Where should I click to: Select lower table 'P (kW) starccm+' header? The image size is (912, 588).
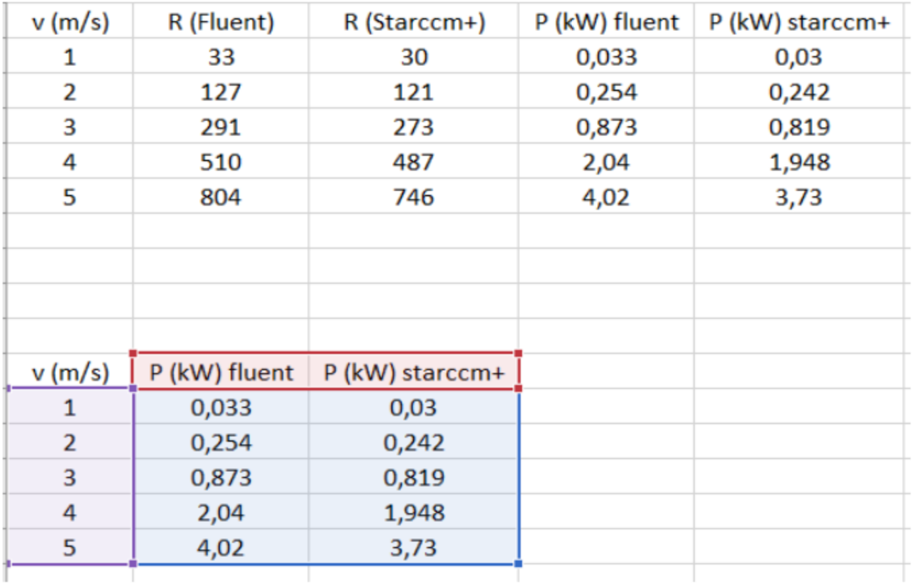click(x=414, y=372)
